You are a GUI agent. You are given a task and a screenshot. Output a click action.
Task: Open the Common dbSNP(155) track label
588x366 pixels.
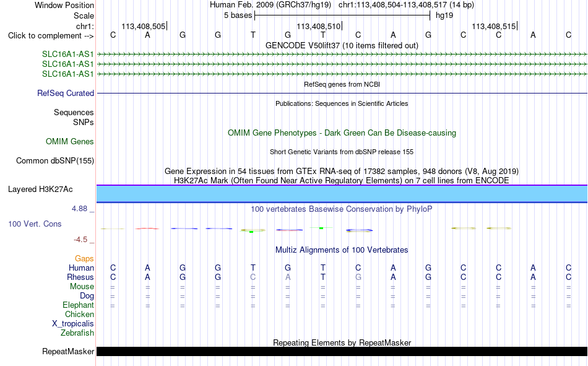(54, 160)
